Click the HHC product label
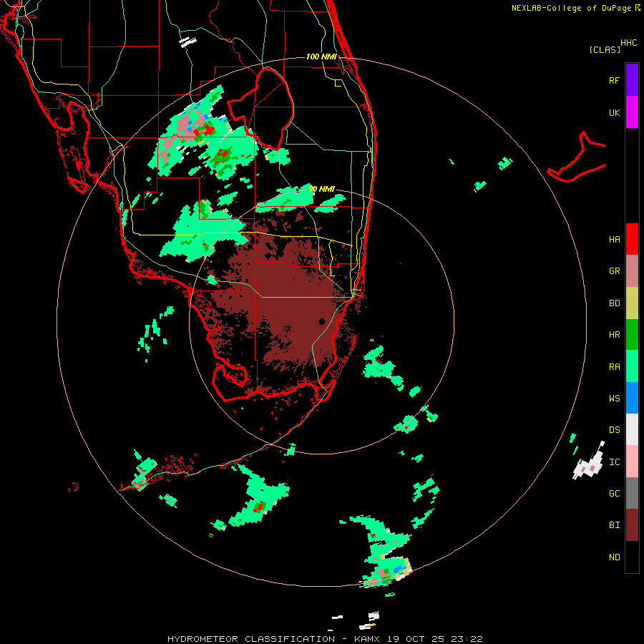 click(x=629, y=43)
